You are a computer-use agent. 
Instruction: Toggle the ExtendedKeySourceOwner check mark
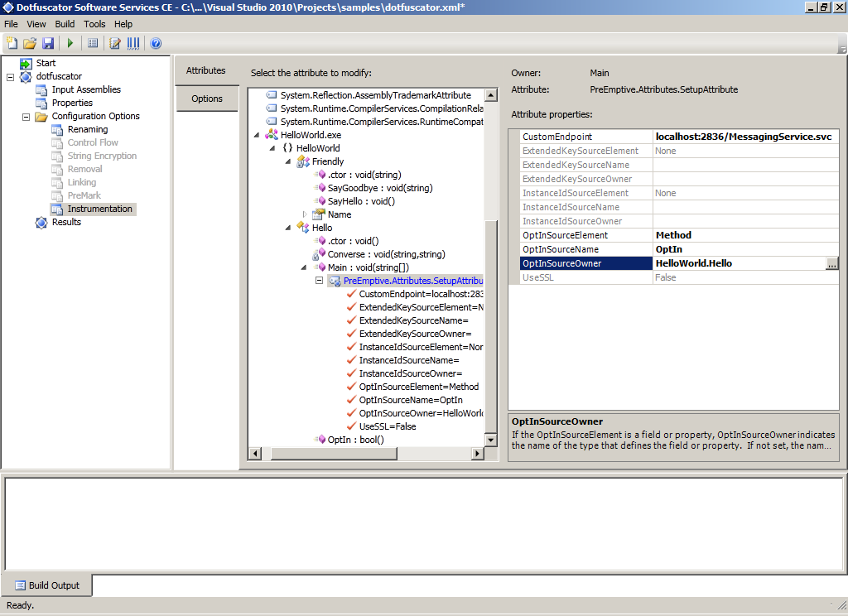click(351, 334)
